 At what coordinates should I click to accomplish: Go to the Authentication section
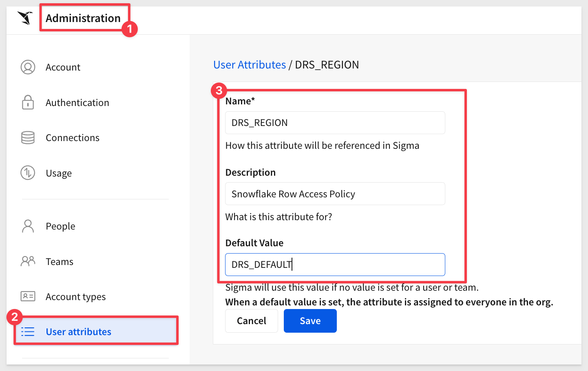[77, 103]
